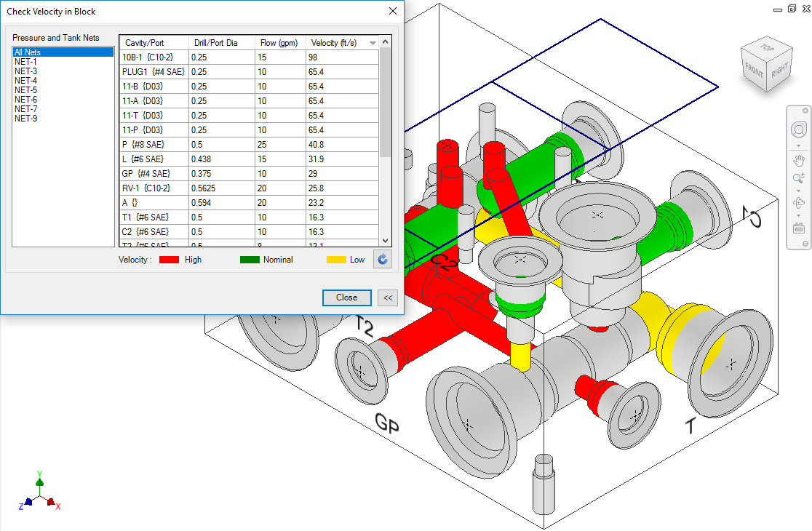The image size is (812, 531).
Task: Expand the navigation wheel options arrow
Action: coord(799,145)
